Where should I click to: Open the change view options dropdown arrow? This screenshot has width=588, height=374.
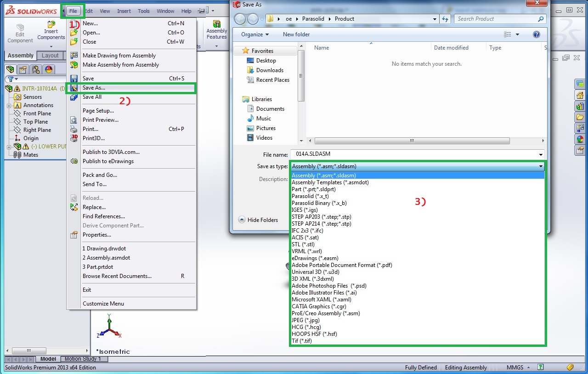click(517, 34)
